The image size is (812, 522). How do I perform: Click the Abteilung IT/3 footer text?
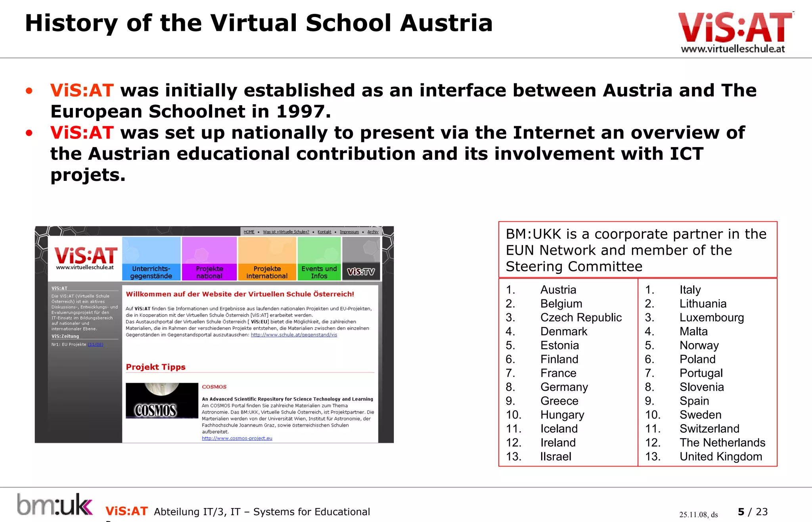262,512
